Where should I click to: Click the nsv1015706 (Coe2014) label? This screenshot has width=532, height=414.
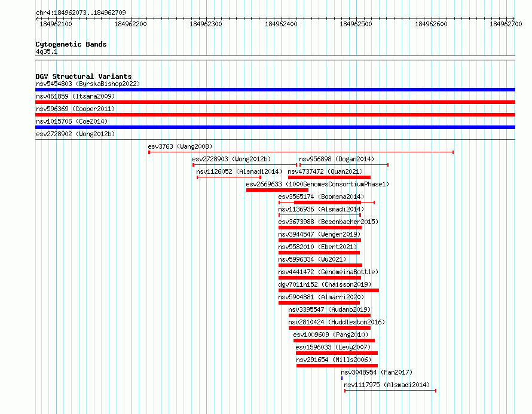72,121
